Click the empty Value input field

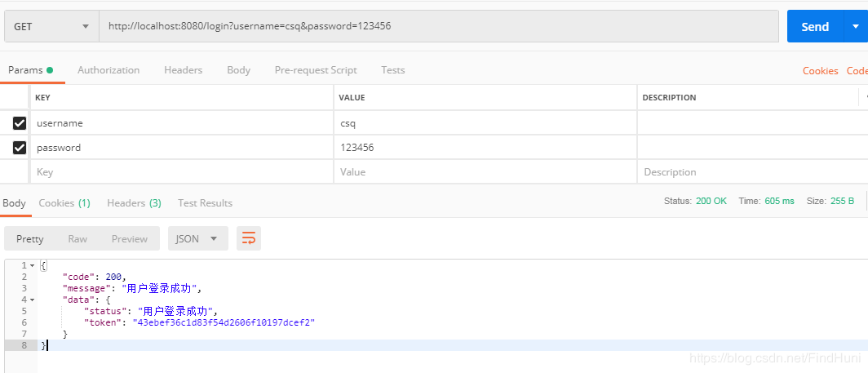[x=485, y=172]
